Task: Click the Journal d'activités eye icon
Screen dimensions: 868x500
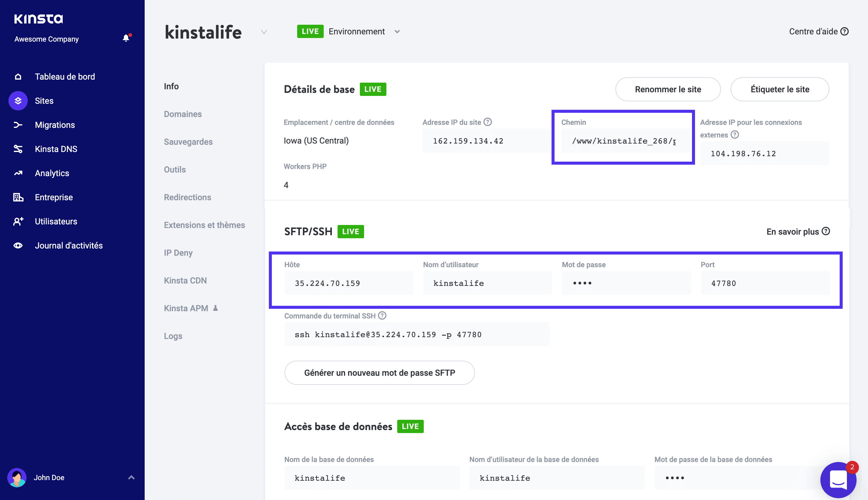Action: (x=18, y=245)
